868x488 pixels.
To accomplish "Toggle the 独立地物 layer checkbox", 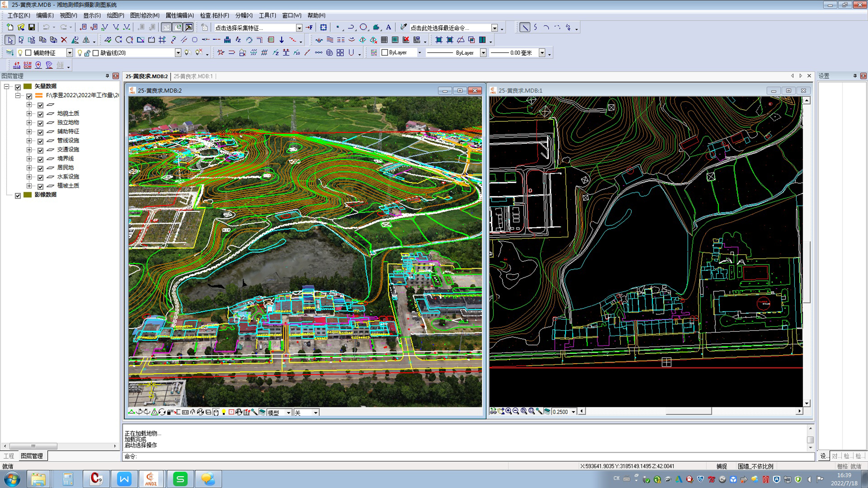I will (41, 123).
